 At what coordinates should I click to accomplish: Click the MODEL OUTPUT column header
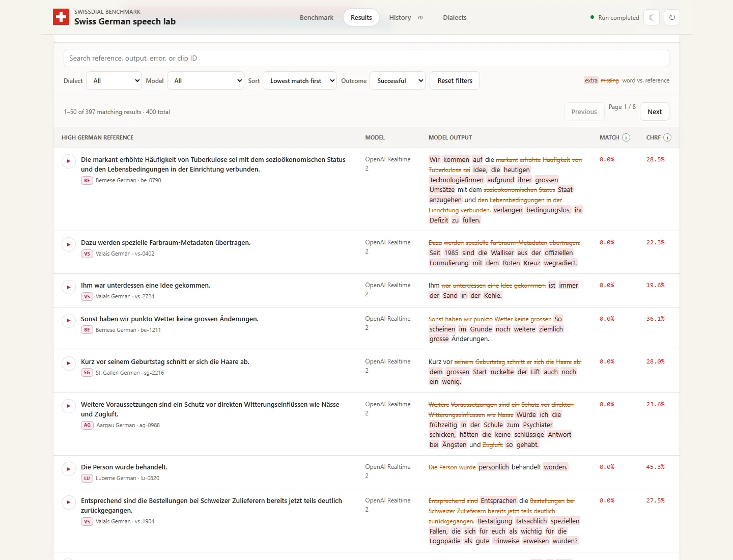pyautogui.click(x=450, y=137)
